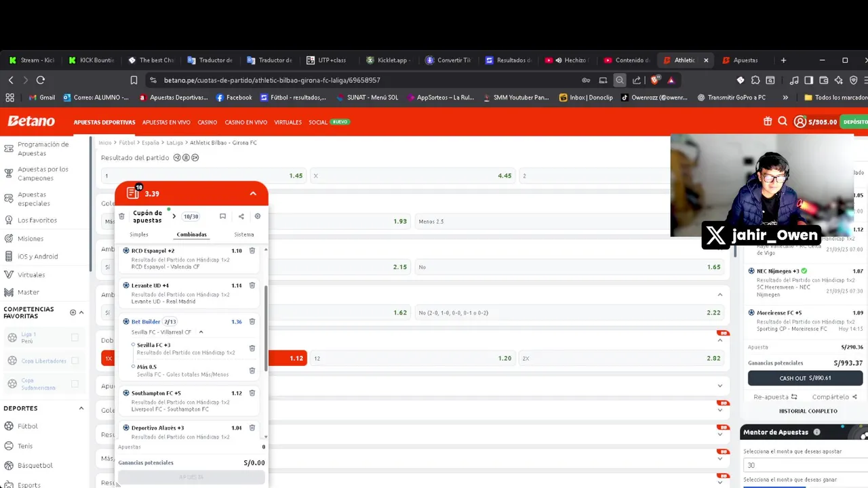Open browser extensions puzzle icon

pyautogui.click(x=755, y=80)
